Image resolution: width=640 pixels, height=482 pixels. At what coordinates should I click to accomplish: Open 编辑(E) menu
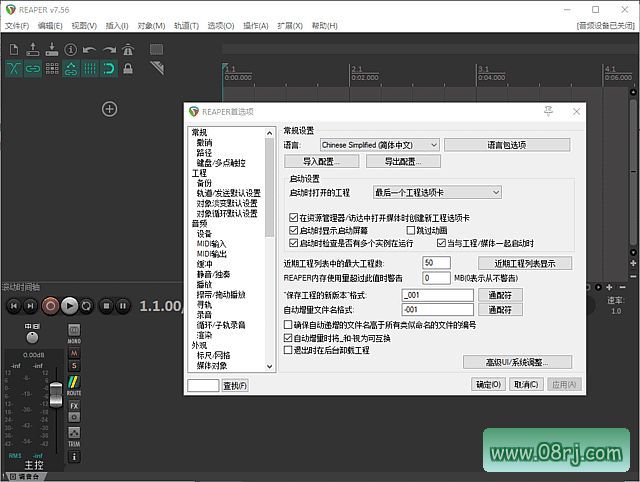click(x=50, y=26)
